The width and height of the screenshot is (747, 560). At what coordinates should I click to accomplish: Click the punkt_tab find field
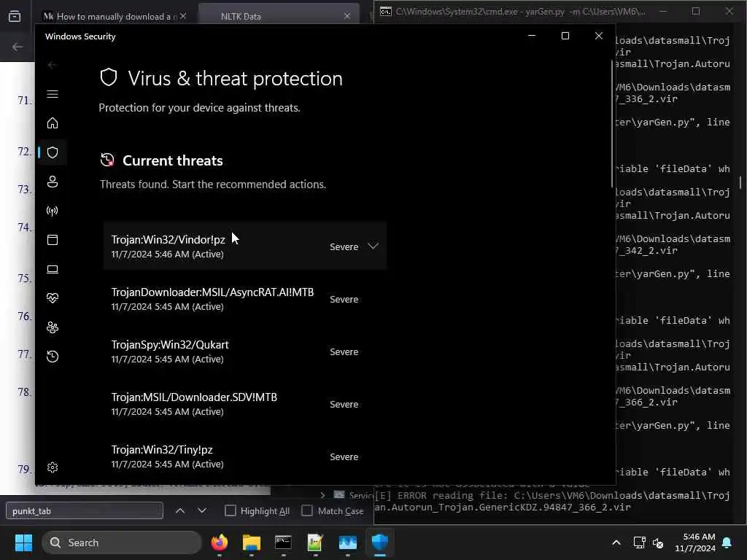click(x=85, y=511)
